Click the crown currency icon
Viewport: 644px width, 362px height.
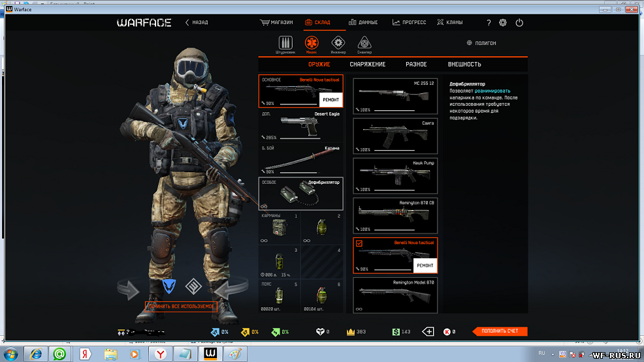coord(350,331)
